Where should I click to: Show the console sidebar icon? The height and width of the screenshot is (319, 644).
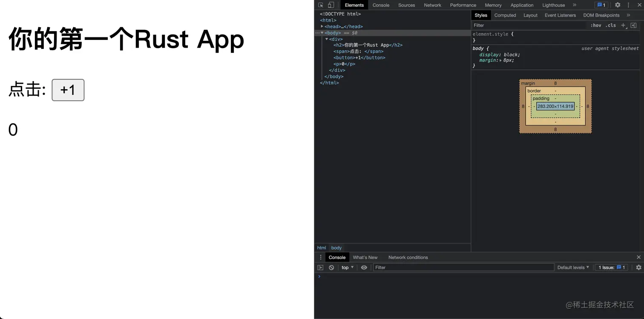tap(320, 268)
